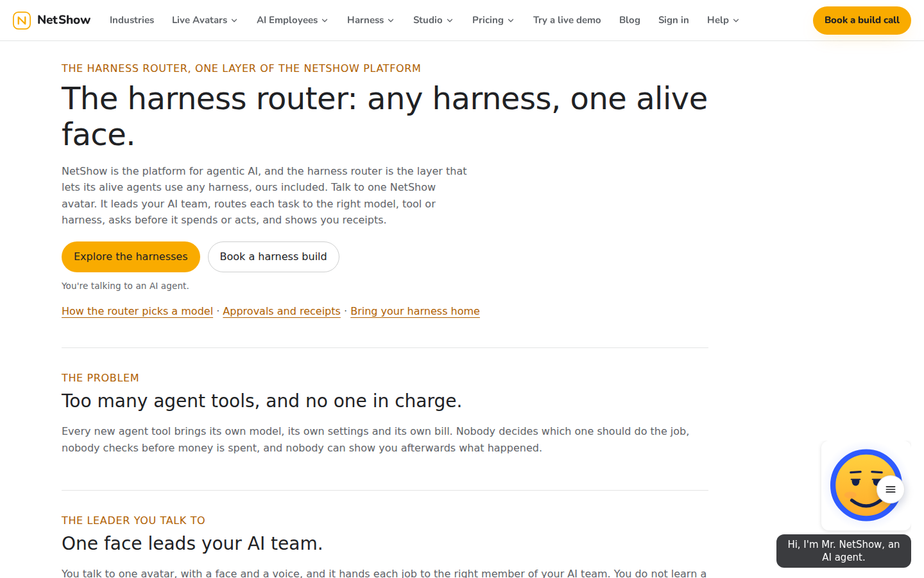Viewport: 924px width, 578px height.
Task: Click Explore the harnesses button
Action: click(x=131, y=257)
